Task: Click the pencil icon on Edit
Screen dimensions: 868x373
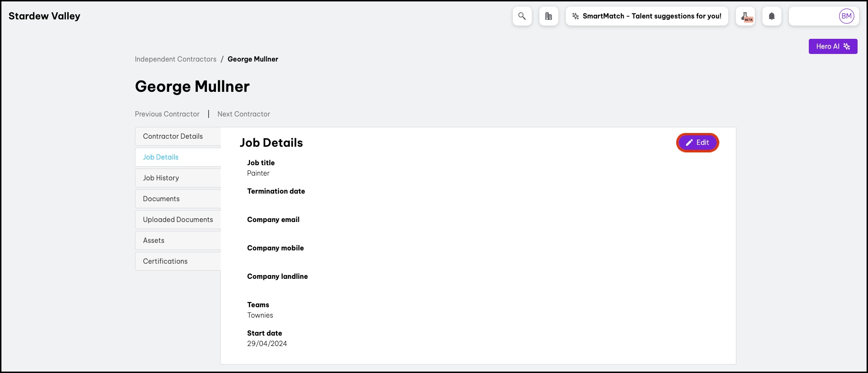Action: [689, 142]
